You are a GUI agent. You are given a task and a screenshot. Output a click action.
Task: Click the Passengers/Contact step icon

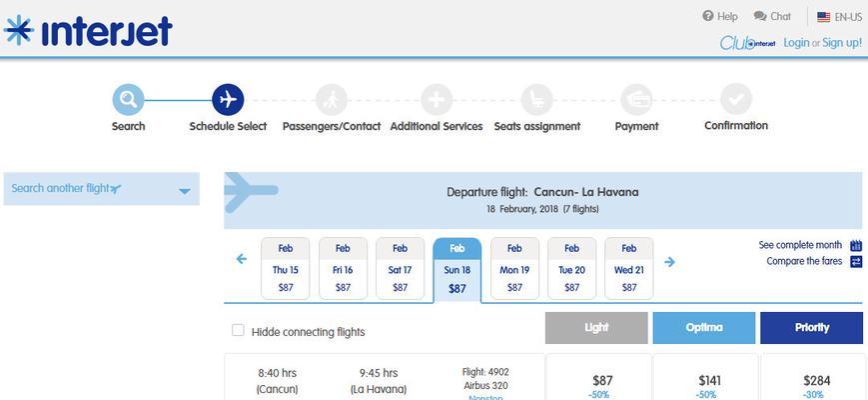(x=332, y=100)
